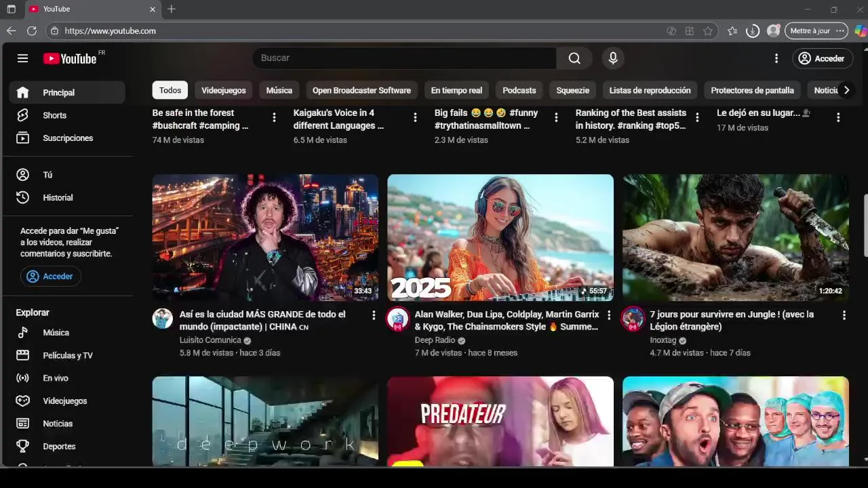Open a new browser tab

click(172, 9)
